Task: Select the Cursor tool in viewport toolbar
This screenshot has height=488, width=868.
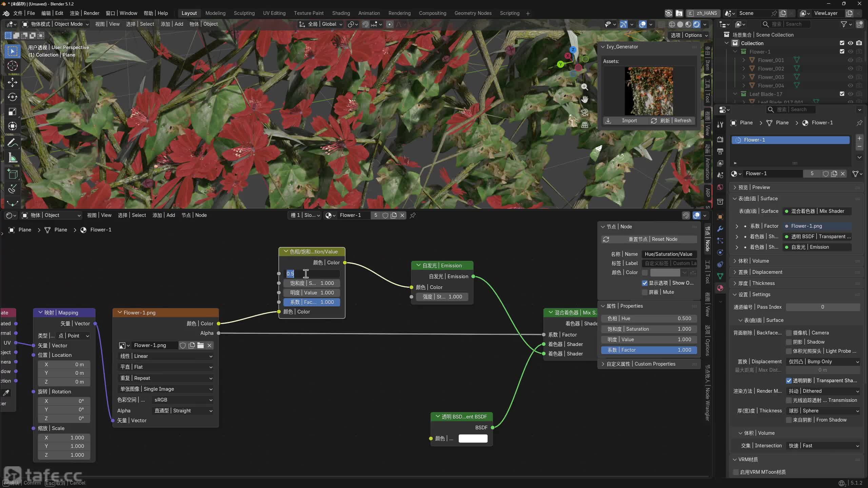Action: pyautogui.click(x=13, y=66)
